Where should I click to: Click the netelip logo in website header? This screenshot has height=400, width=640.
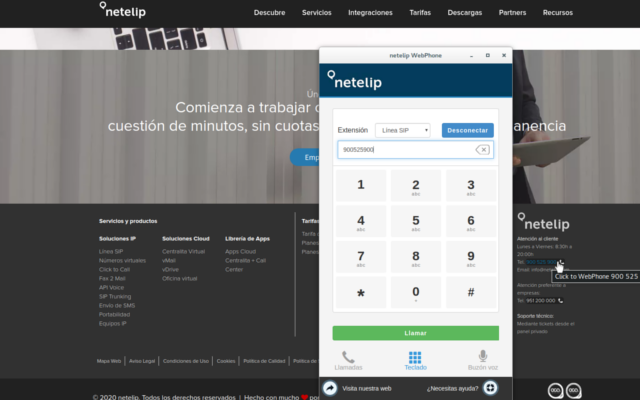click(x=123, y=10)
